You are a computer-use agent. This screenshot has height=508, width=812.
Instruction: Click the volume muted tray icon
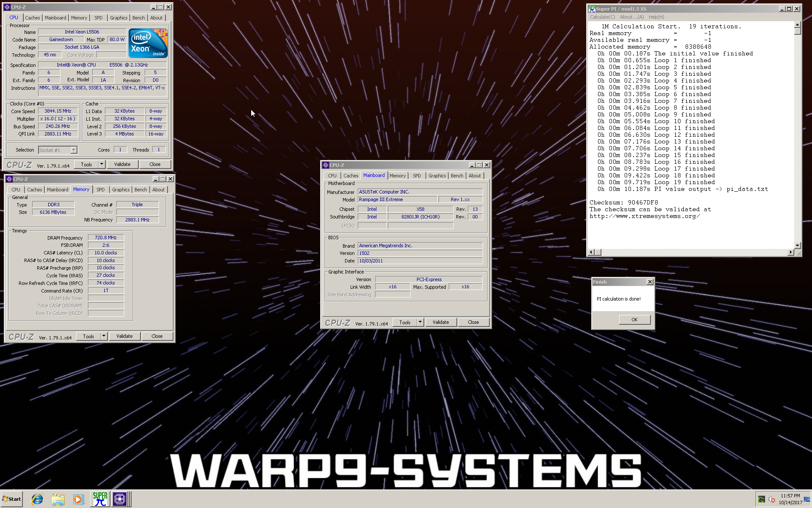click(772, 500)
